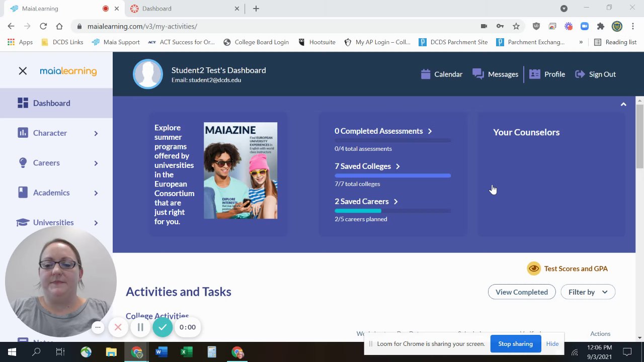Toggle Test Scores and GPA visibility
This screenshot has width=644, height=362.
[x=568, y=268]
